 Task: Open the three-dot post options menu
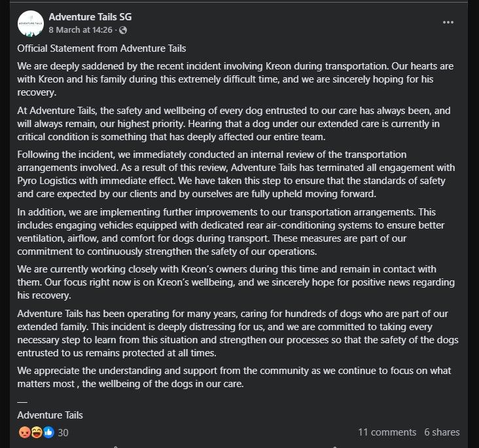448,22
